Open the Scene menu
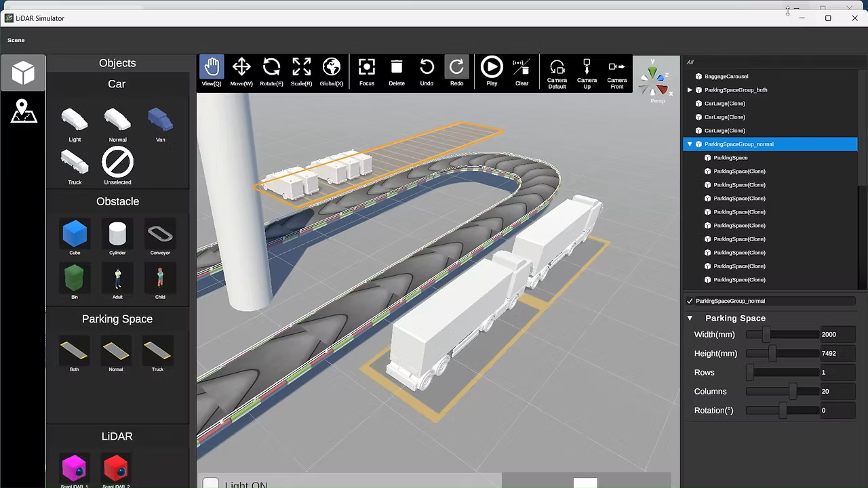Viewport: 868px width, 488px height. [x=16, y=40]
